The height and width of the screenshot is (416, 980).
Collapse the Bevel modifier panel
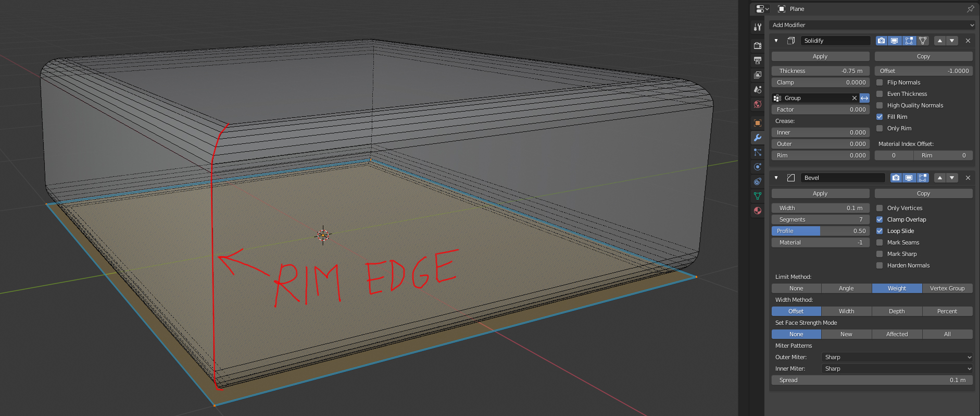[x=776, y=178]
